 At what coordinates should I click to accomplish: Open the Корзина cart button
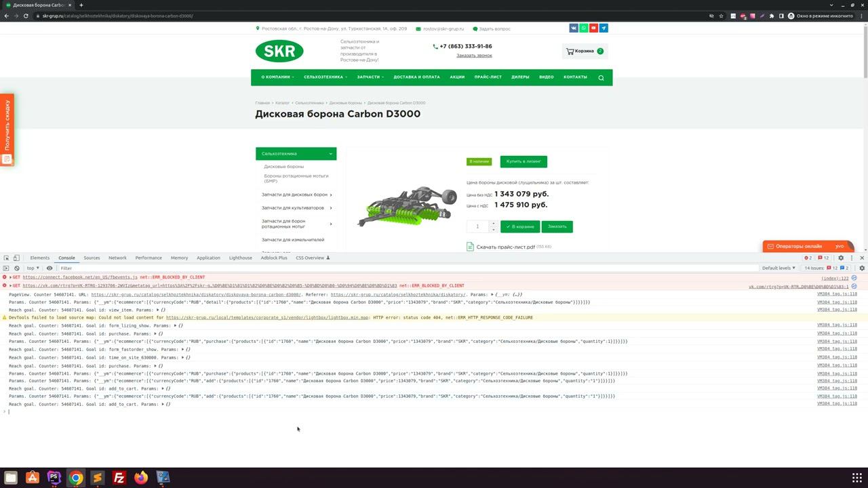pyautogui.click(x=585, y=51)
